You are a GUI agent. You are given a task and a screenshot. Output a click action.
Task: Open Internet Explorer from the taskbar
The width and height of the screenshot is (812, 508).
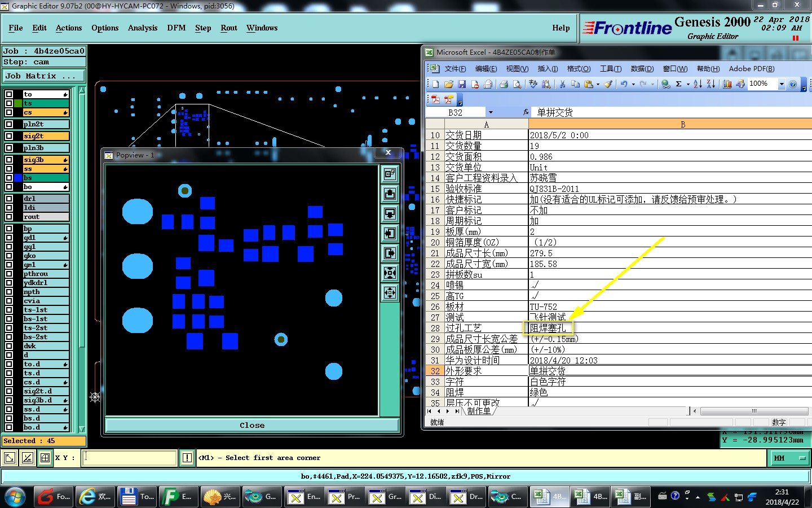pyautogui.click(x=95, y=497)
